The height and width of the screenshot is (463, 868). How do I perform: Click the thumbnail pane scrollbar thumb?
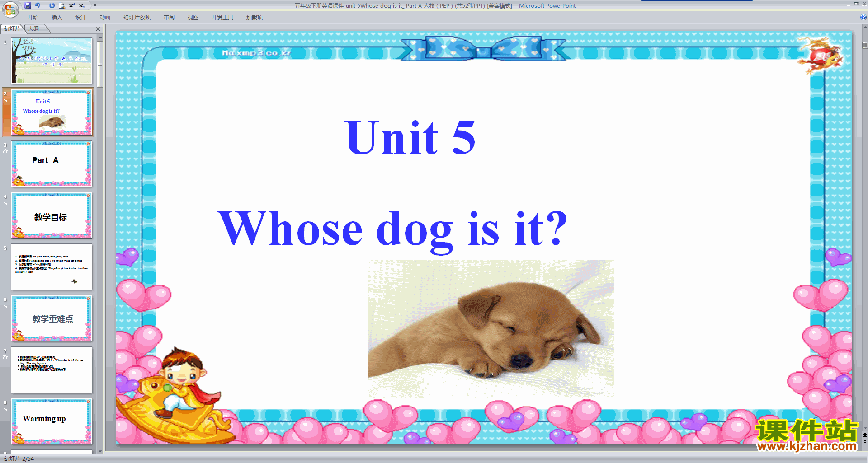(100, 64)
